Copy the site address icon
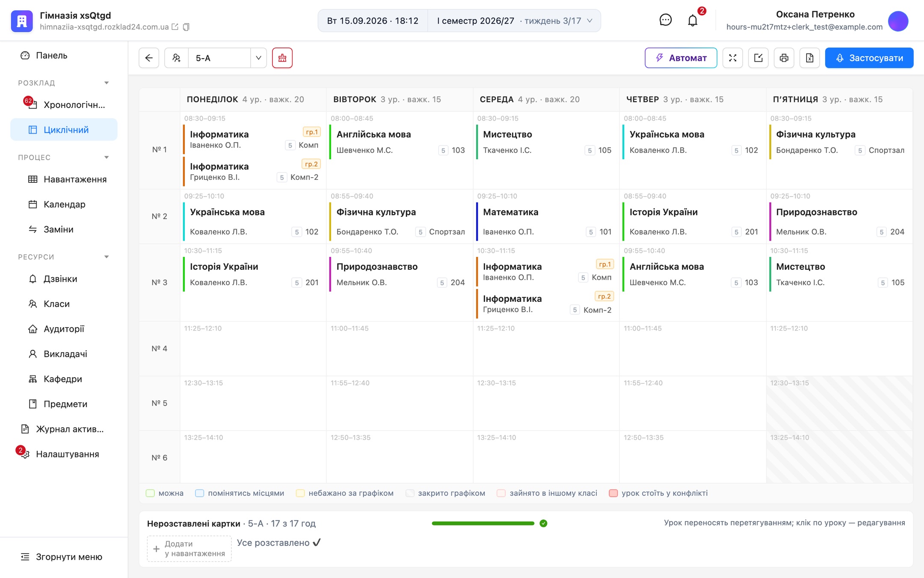Screen dimensions: 924x578 pos(186,27)
